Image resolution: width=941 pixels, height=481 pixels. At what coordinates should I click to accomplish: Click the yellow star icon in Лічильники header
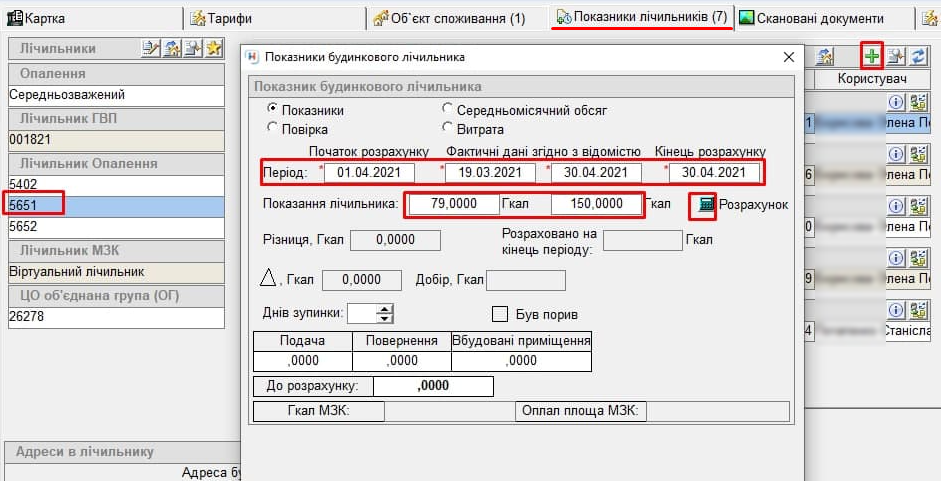tap(214, 49)
